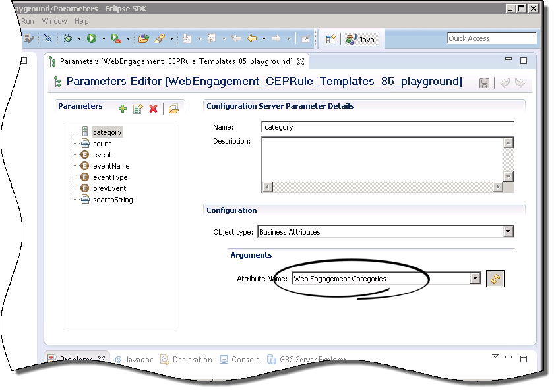The image size is (554, 392).
Task: Click the green plus add parameter icon
Action: (122, 109)
